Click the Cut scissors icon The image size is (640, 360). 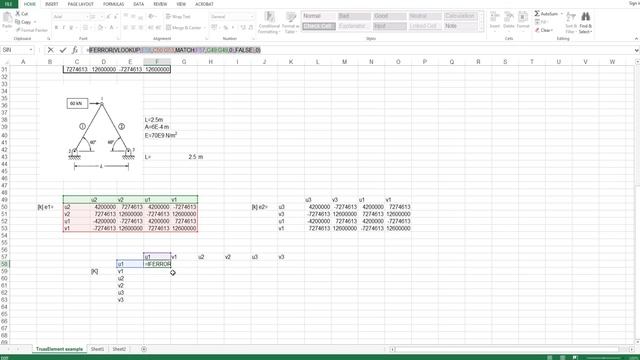click(x=18, y=13)
